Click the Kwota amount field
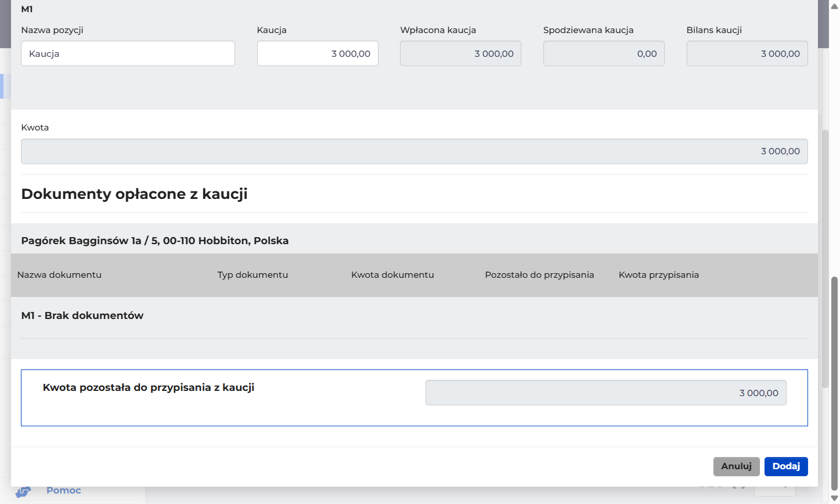 (414, 151)
